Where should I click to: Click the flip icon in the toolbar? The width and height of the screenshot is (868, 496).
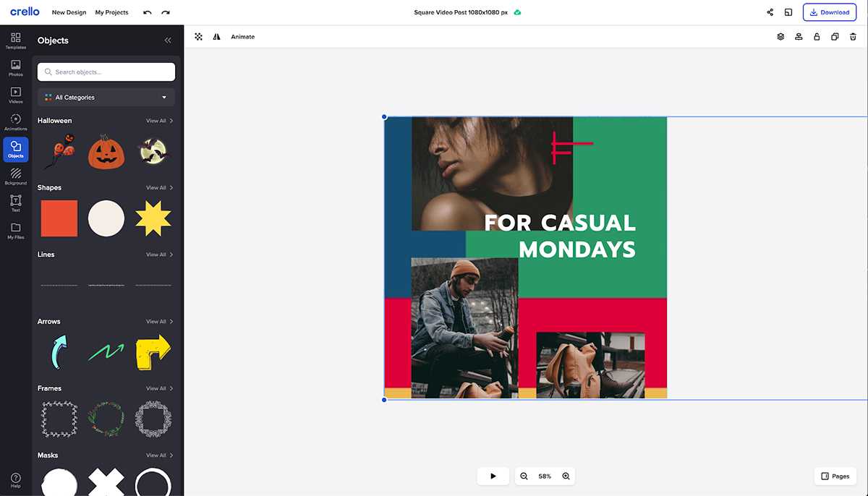(216, 37)
